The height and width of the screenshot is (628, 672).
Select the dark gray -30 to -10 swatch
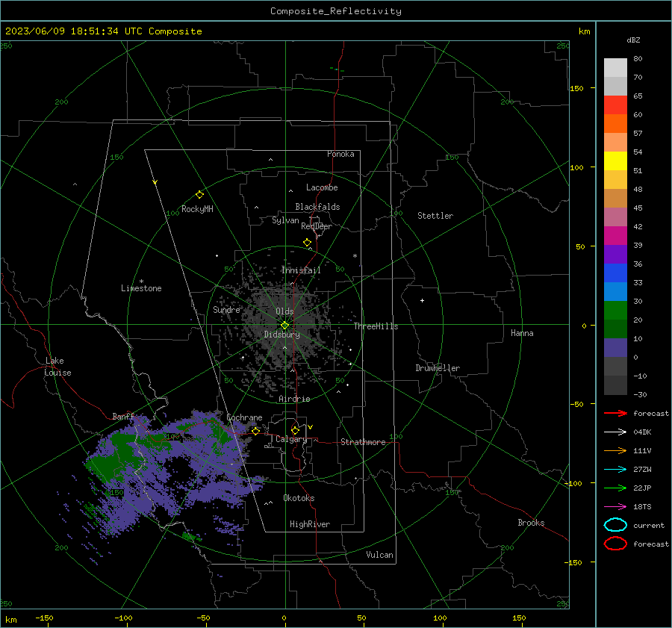pyautogui.click(x=615, y=385)
